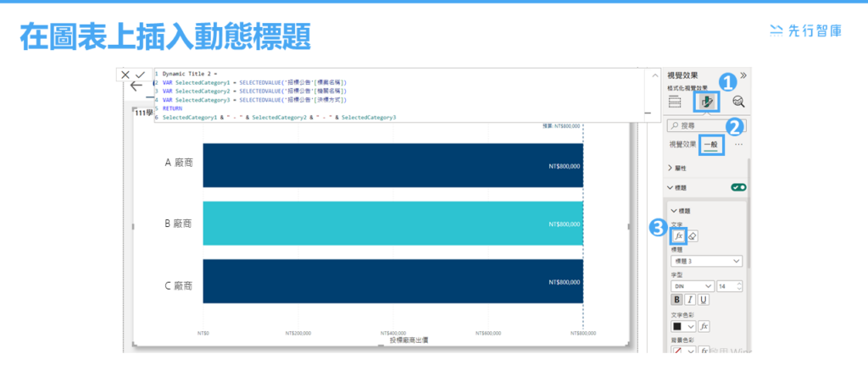Image resolution: width=868 pixels, height=376 pixels.
Task: Open the 背景色彩 color dropdown arrow
Action: tap(691, 351)
